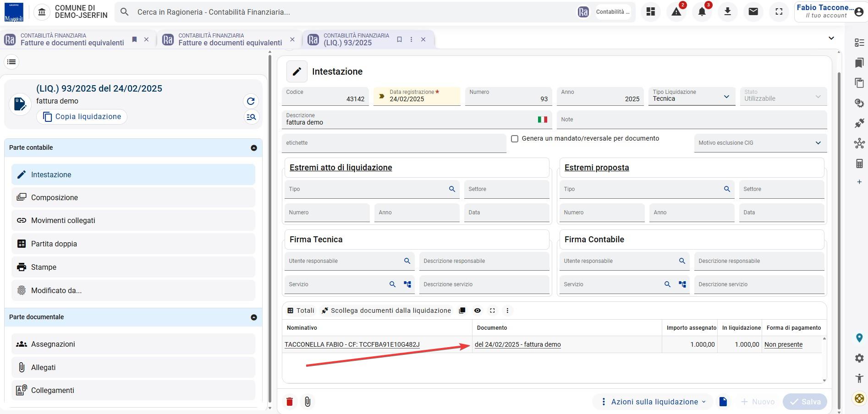
Task: Open document link del 24/02/2025 - fattura demo
Action: pos(518,344)
